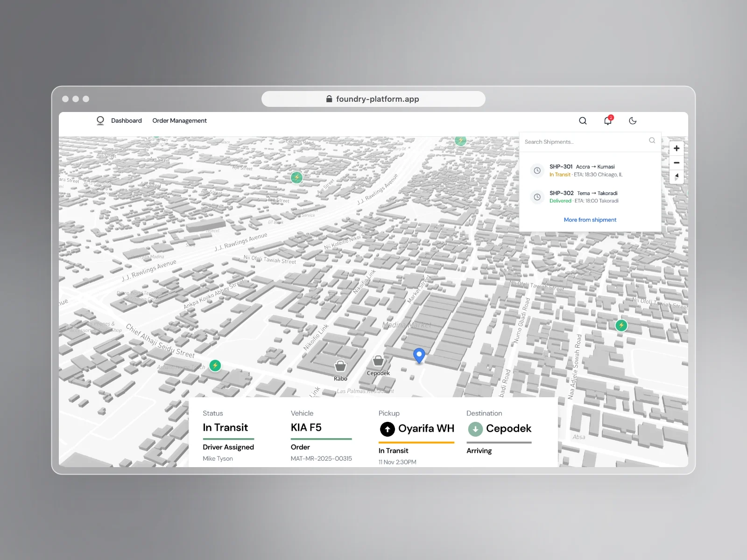Viewport: 747px width, 560px height.
Task: Select the SHP-302 Tema → Takoradi shipment
Action: click(x=590, y=197)
